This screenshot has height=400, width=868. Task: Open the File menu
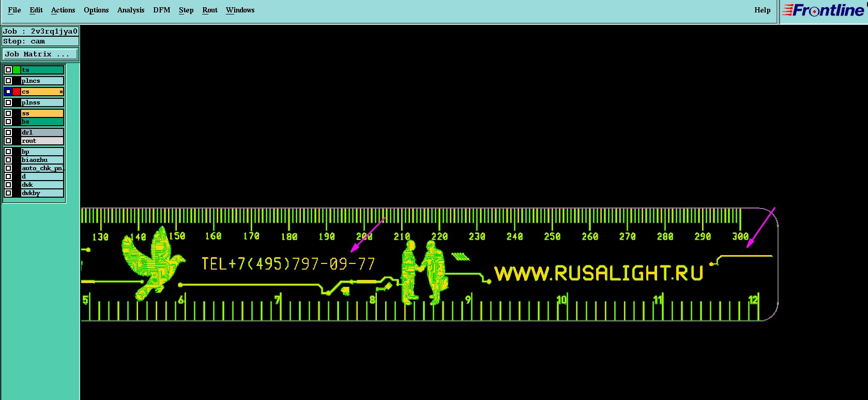tap(14, 10)
